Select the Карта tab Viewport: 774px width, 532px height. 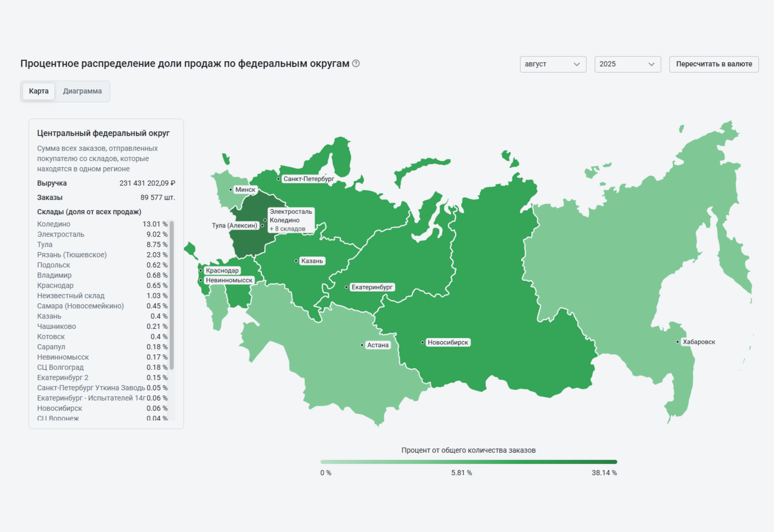tap(38, 91)
